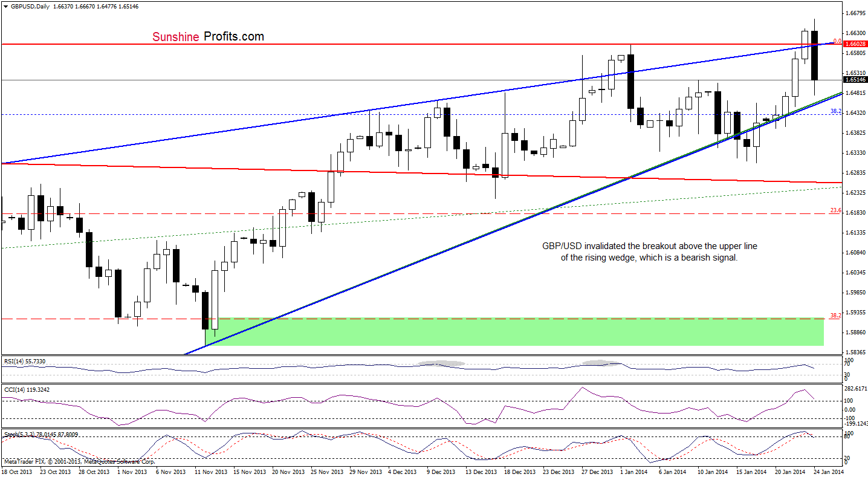868x477 pixels.
Task: Click the 1.66300 price scale label
Action: [x=855, y=33]
